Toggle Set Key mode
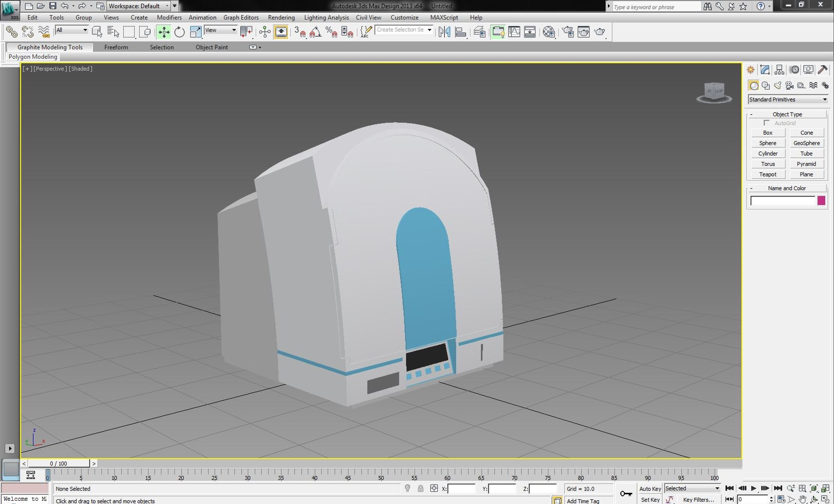Image resolution: width=834 pixels, height=504 pixels. coord(650,500)
